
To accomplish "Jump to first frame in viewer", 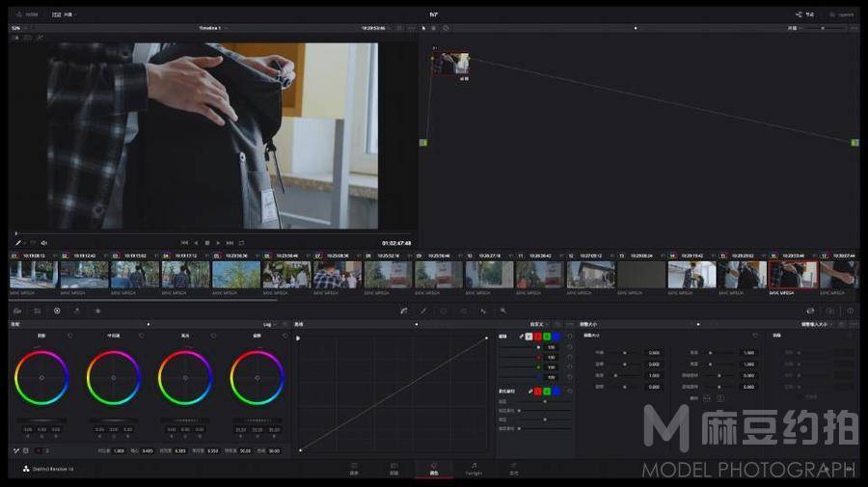I will pyautogui.click(x=184, y=243).
